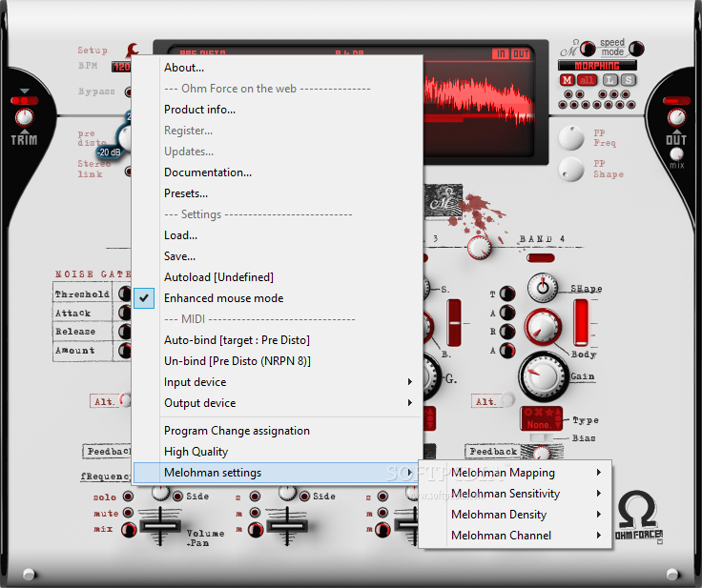The width and height of the screenshot is (702, 588).
Task: Expand the Melohman Density submenu
Action: (x=515, y=515)
